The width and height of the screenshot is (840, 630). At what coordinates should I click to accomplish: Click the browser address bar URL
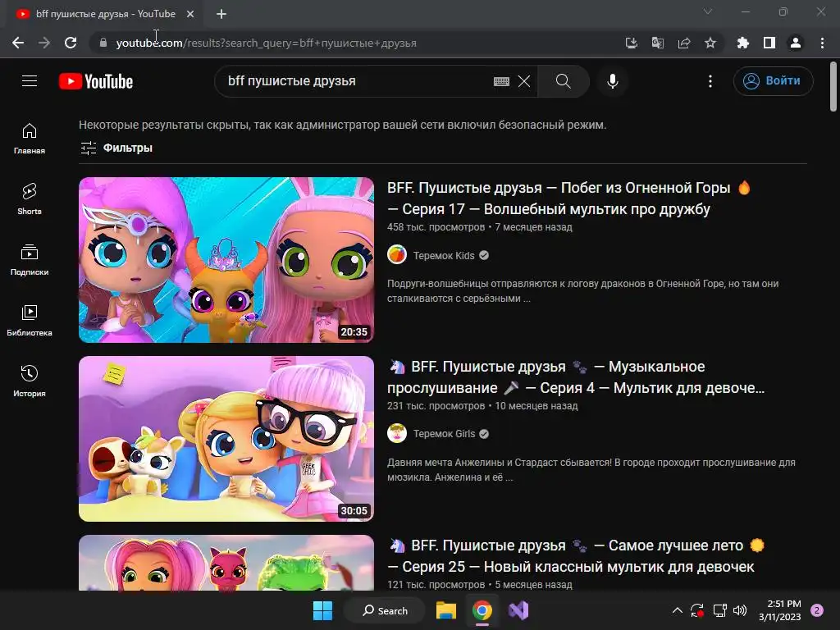pos(267,43)
